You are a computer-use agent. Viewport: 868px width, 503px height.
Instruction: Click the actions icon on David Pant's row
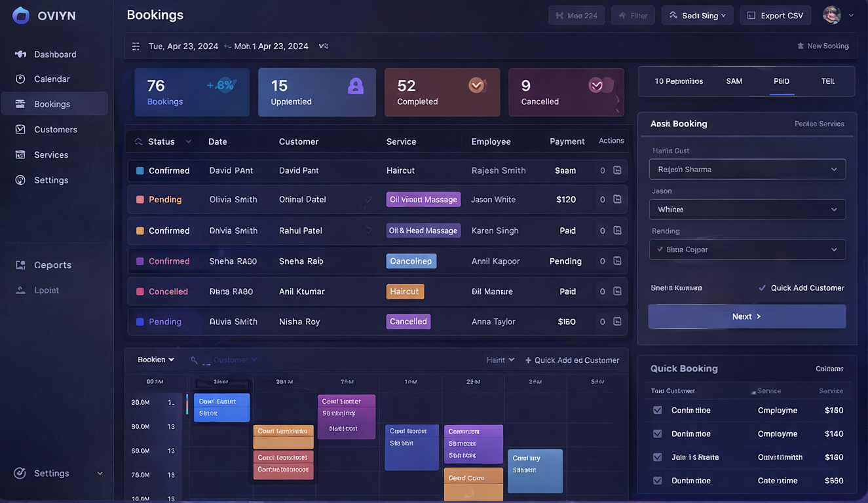click(x=616, y=170)
